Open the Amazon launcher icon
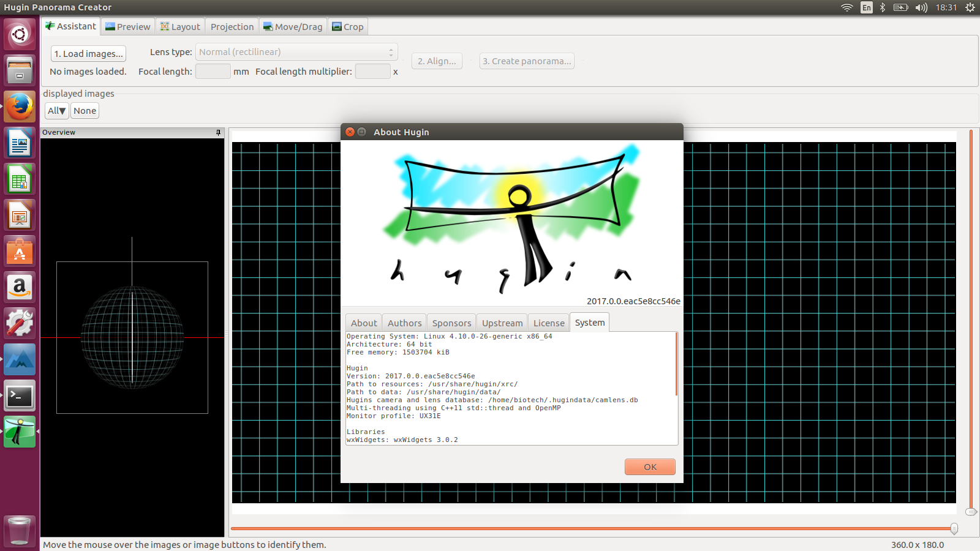Viewport: 980px width, 551px height. (20, 288)
